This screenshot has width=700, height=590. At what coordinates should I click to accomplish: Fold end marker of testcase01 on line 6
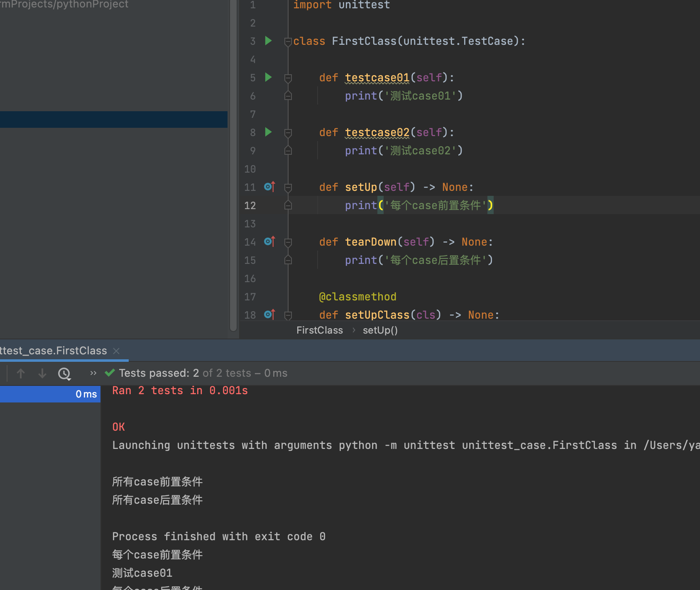[x=288, y=96]
